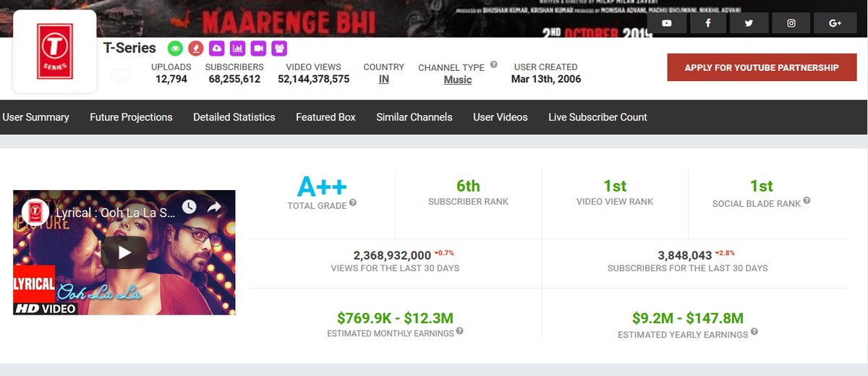Click the help icon next to Channel Type
This screenshot has width=868, height=376.
tap(493, 64)
